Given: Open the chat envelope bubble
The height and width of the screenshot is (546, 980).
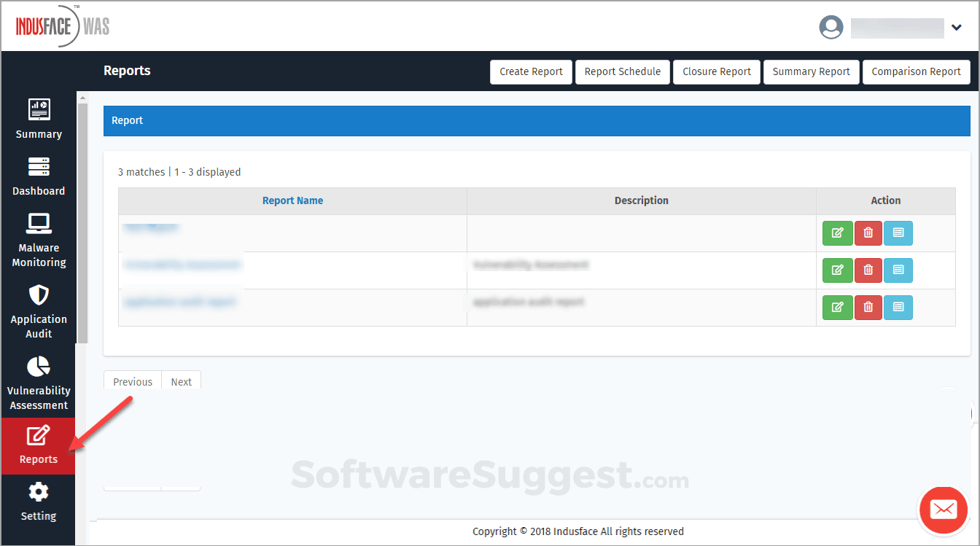Looking at the screenshot, I should [944, 510].
